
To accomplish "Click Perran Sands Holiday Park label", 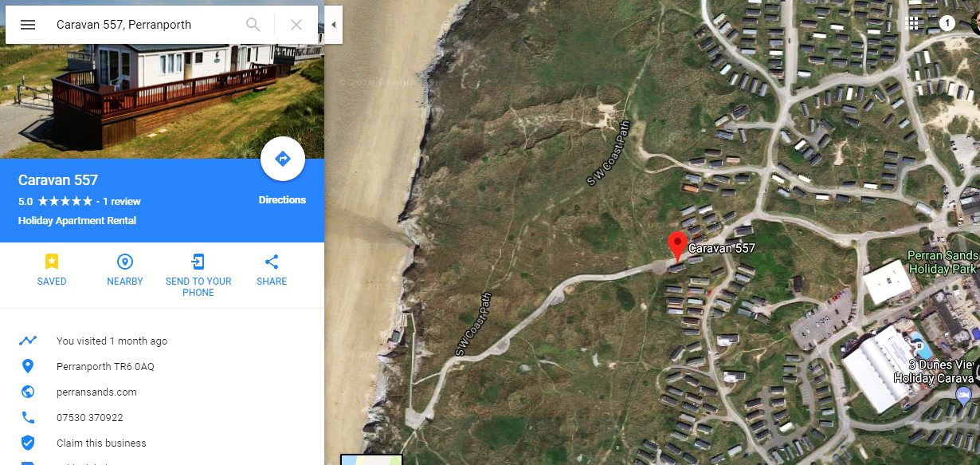I will (x=943, y=262).
